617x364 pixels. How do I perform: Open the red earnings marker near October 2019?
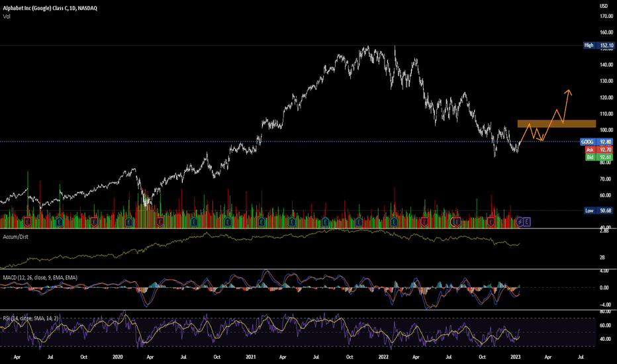click(94, 222)
